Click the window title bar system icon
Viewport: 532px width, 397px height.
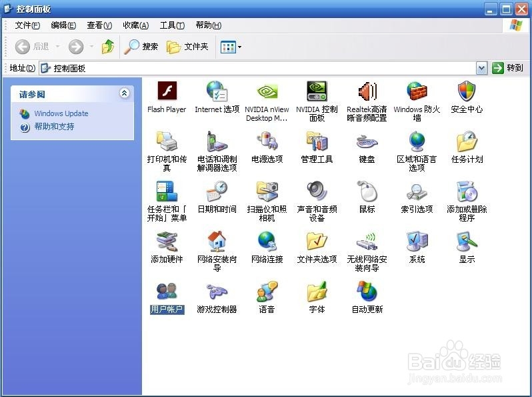coord(8,8)
